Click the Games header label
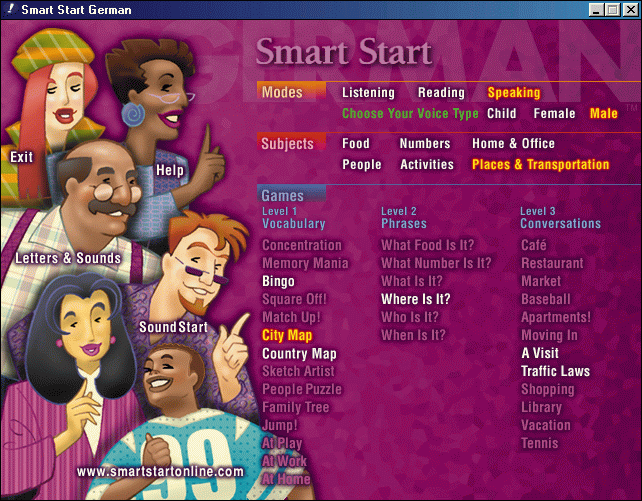The height and width of the screenshot is (501, 642). [282, 196]
